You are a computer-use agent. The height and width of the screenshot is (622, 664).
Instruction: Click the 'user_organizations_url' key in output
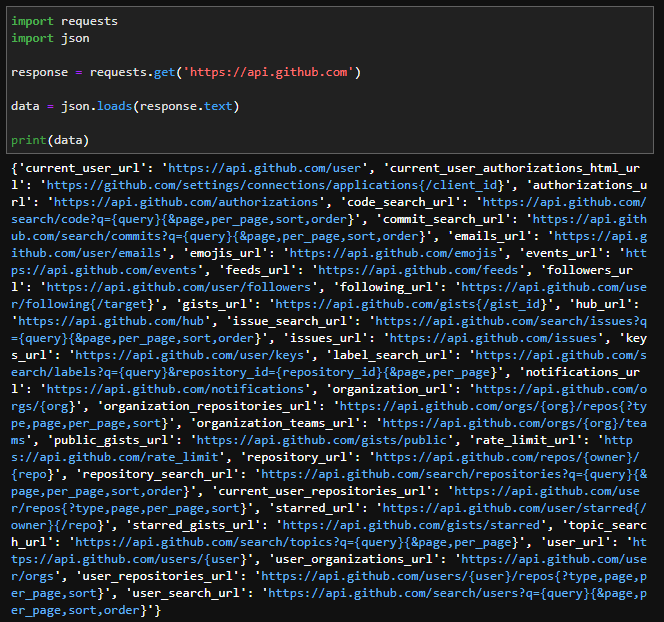(354, 559)
